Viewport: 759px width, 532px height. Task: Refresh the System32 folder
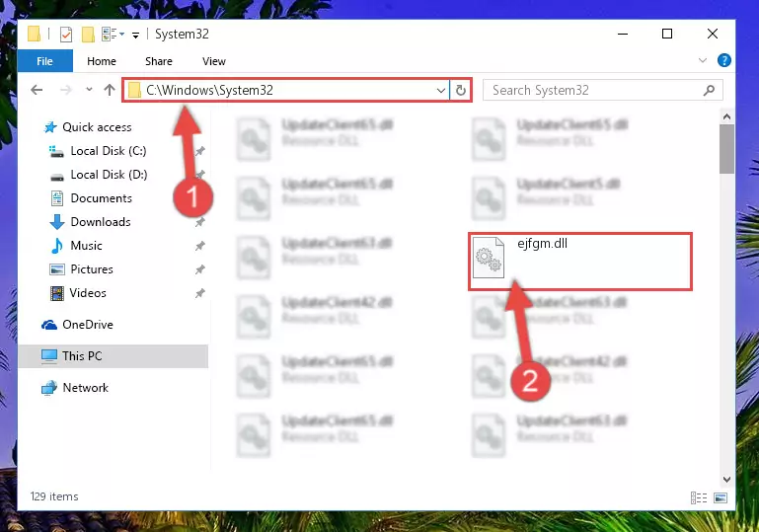(x=461, y=91)
